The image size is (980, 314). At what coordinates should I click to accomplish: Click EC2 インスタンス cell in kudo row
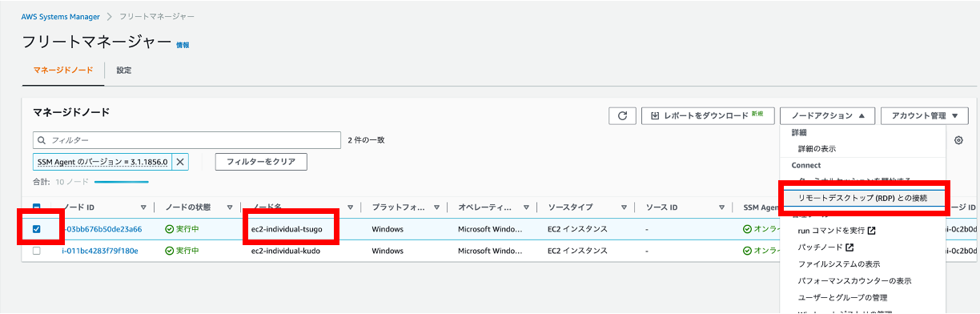point(577,251)
